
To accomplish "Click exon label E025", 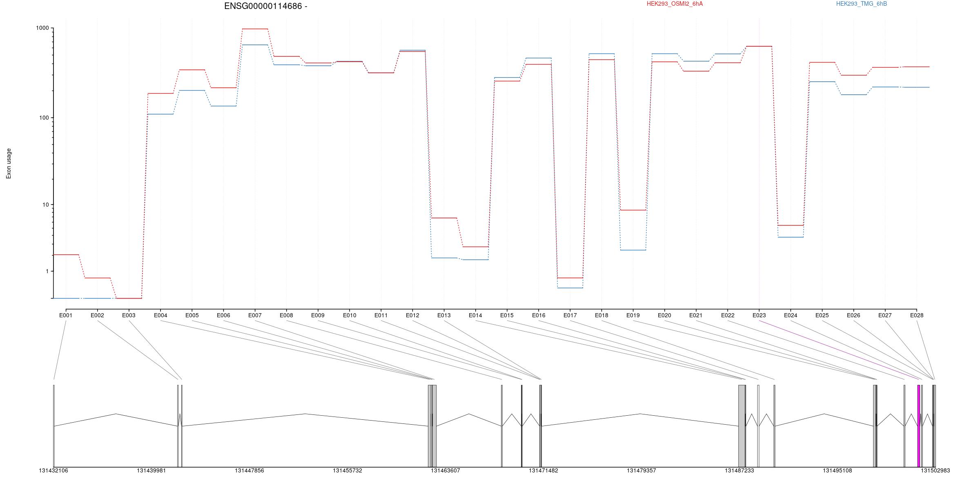I will click(822, 315).
